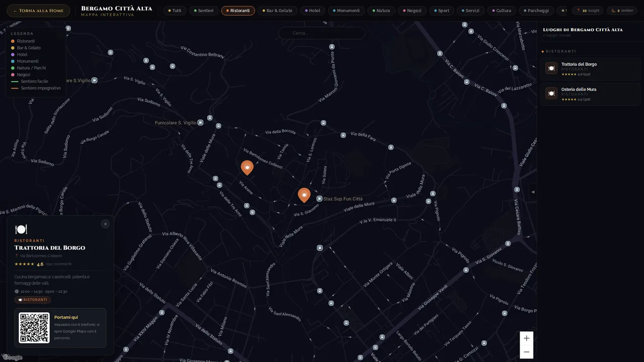Switch to the Negozi filter
644x362 pixels.
click(412, 11)
